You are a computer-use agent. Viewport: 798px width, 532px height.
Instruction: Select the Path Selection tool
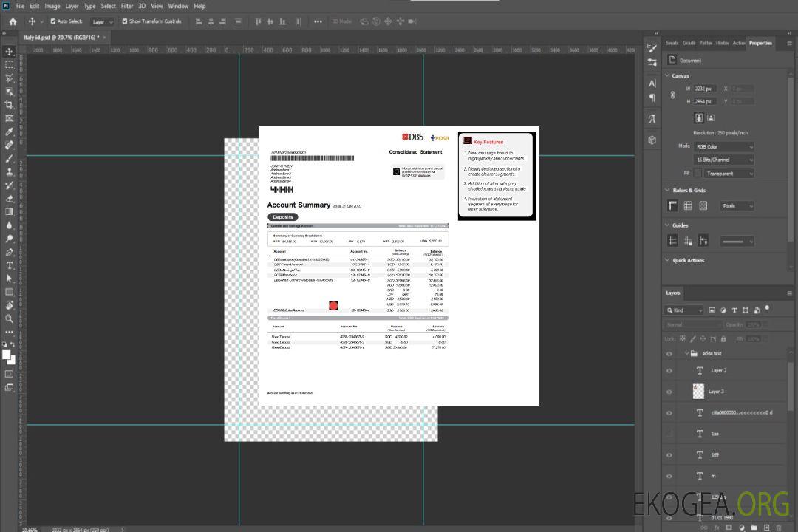pyautogui.click(x=9, y=279)
